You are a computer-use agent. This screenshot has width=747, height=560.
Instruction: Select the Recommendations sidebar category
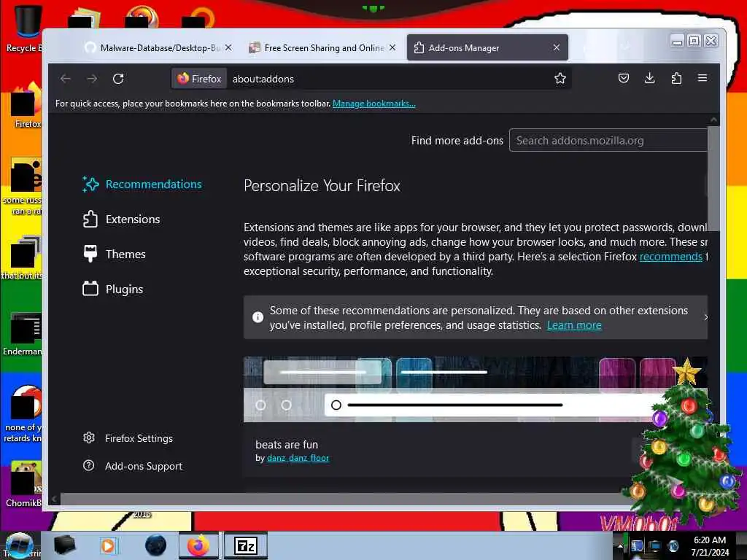click(x=142, y=184)
